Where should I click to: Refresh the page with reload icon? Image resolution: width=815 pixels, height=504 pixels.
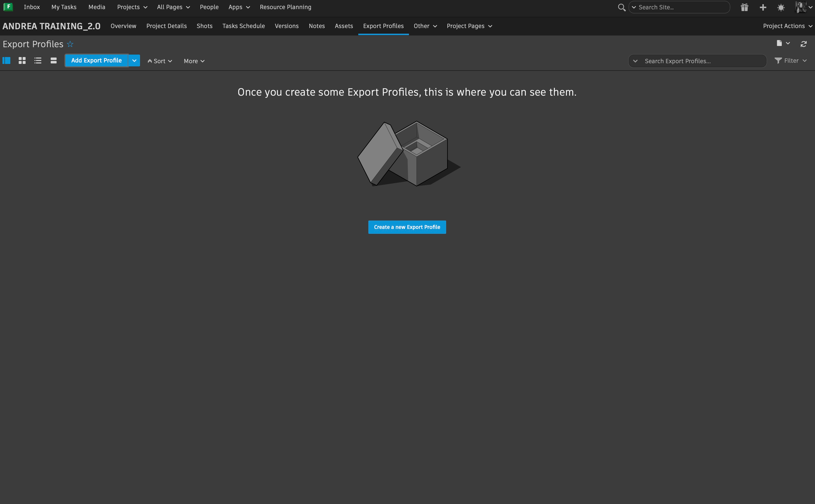point(803,44)
